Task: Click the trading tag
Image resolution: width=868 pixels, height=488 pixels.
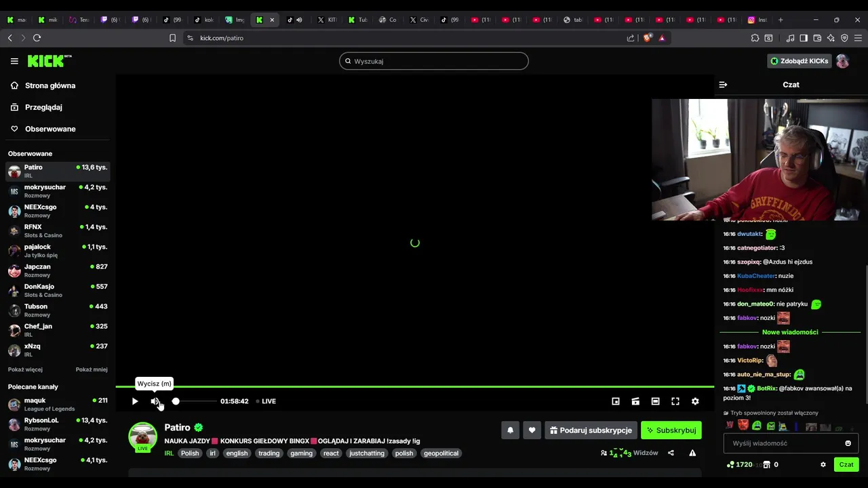Action: (x=269, y=453)
